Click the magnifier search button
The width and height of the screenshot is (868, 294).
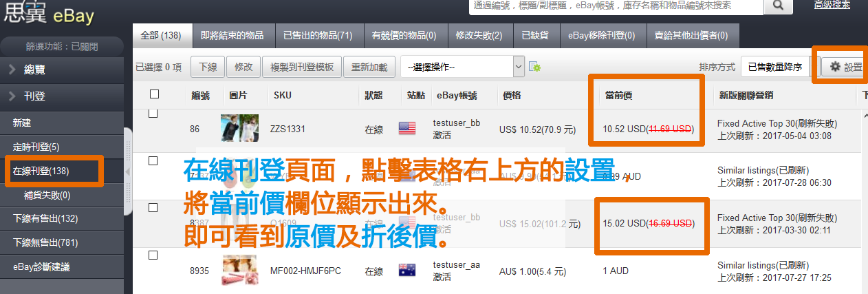(x=779, y=6)
